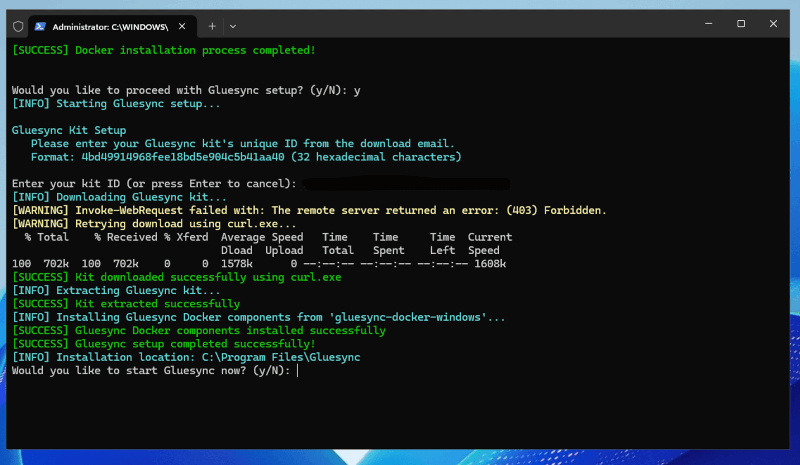
Task: Click the 'Extracting Gluesync kit...' info line
Action: point(116,290)
